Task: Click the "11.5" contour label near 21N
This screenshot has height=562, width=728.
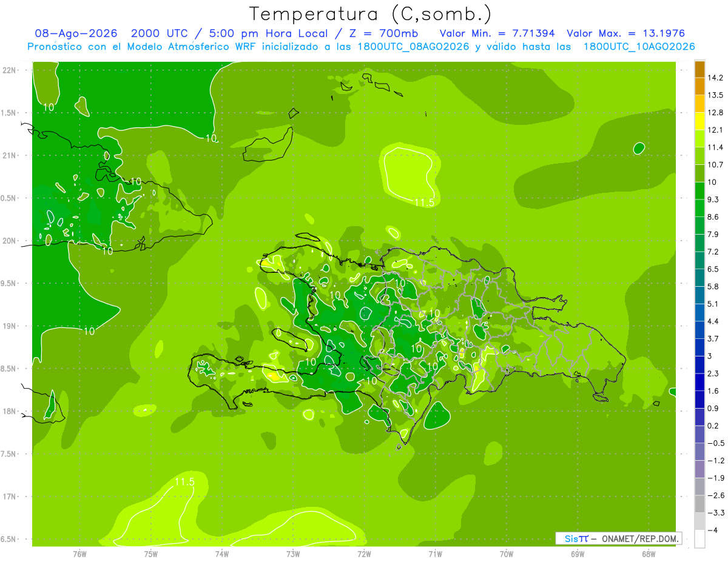Action: point(425,202)
